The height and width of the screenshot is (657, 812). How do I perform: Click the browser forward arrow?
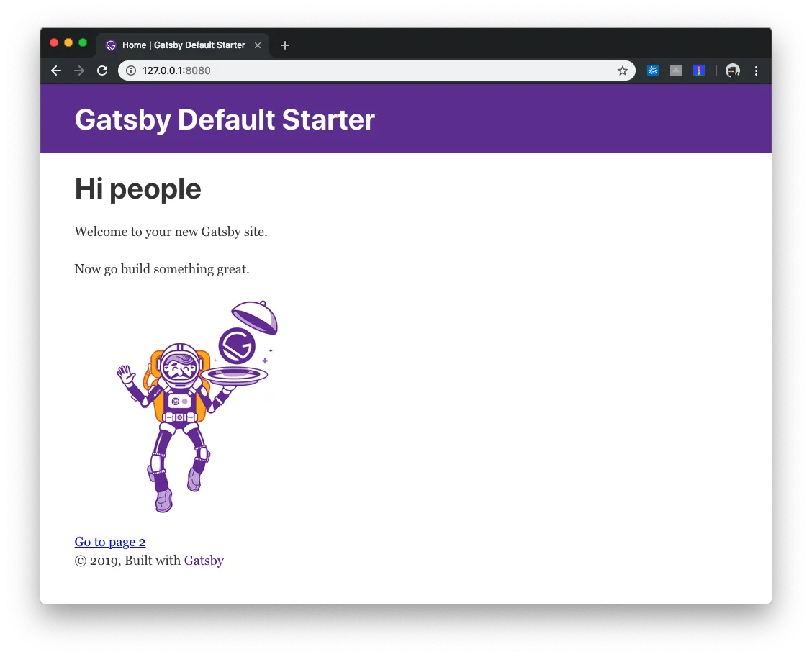[79, 71]
